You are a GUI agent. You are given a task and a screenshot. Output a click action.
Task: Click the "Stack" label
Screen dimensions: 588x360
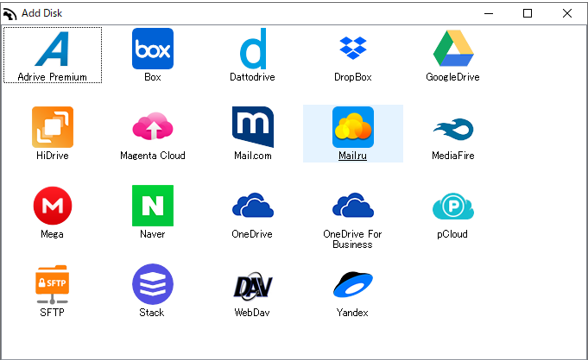(x=152, y=312)
